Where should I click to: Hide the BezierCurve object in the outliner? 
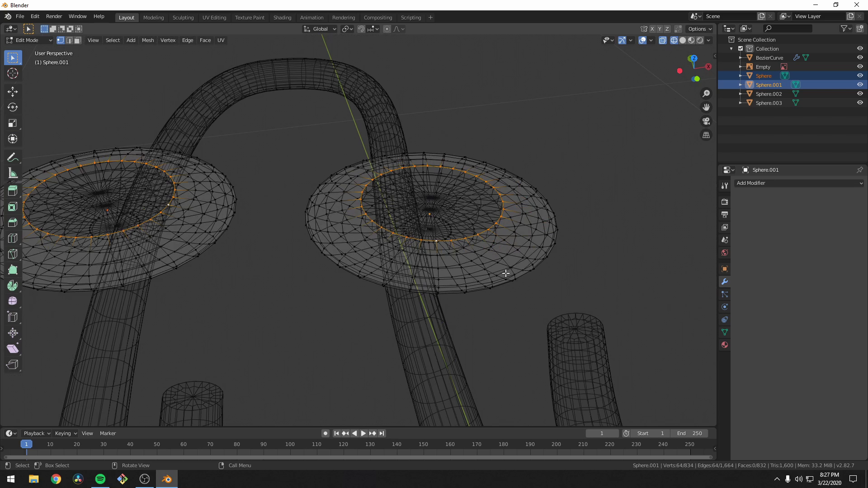point(860,57)
